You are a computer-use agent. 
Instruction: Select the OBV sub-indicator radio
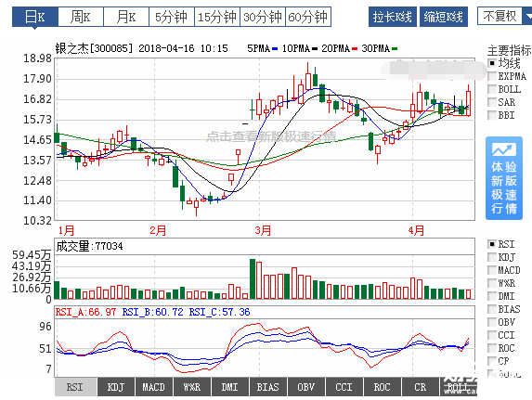pyautogui.click(x=492, y=322)
